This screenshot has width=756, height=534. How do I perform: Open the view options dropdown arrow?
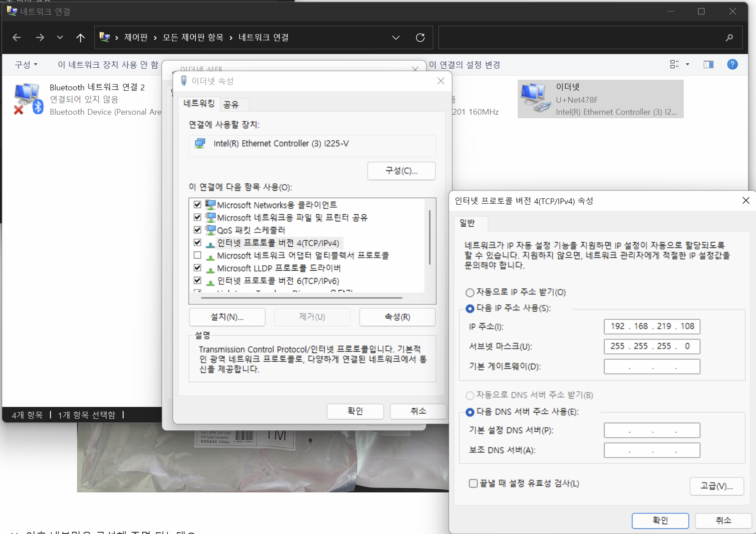687,65
